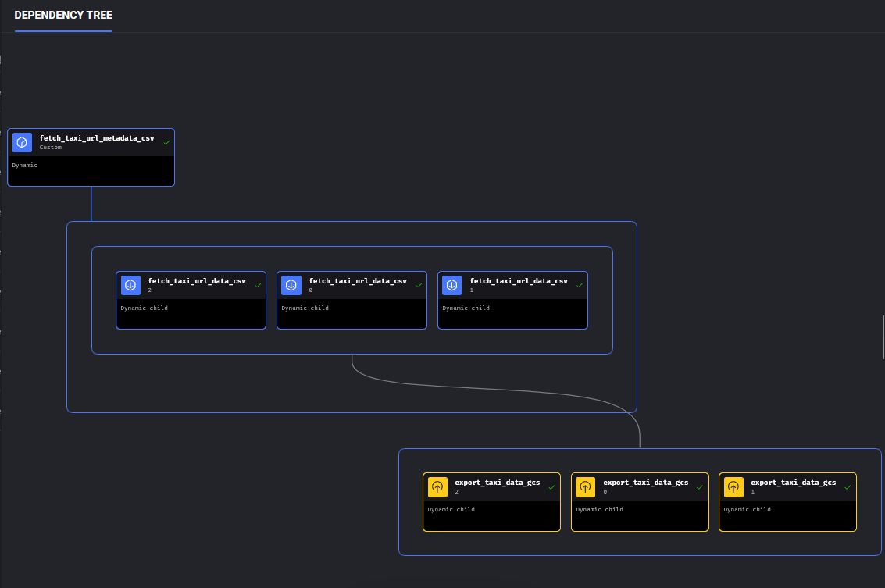Click the green checkmark on fetch_taxi_url_metadata_csv
885x588 pixels.
coord(166,142)
